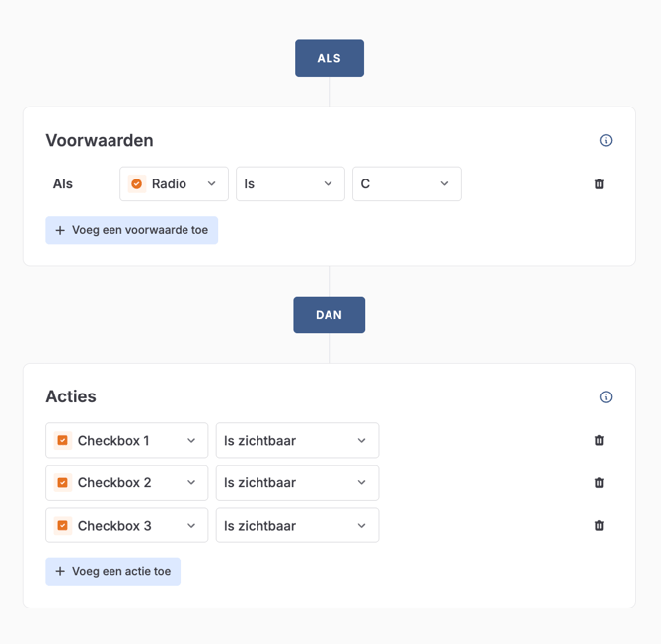Image resolution: width=661 pixels, height=644 pixels.
Task: Click the orange Radio field icon
Action: click(x=137, y=184)
